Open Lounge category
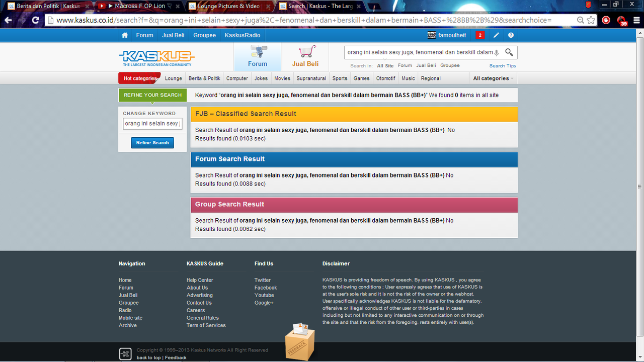 [174, 78]
